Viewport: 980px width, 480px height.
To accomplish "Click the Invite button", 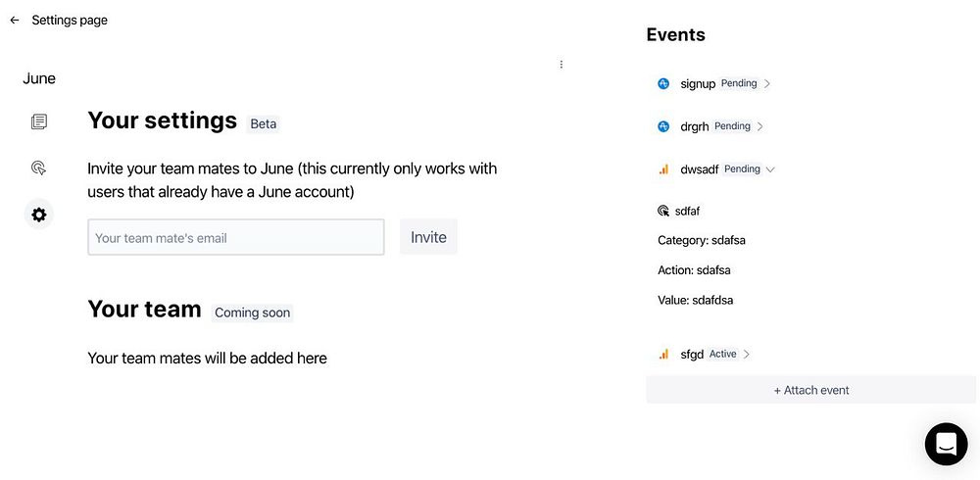I will [x=428, y=237].
